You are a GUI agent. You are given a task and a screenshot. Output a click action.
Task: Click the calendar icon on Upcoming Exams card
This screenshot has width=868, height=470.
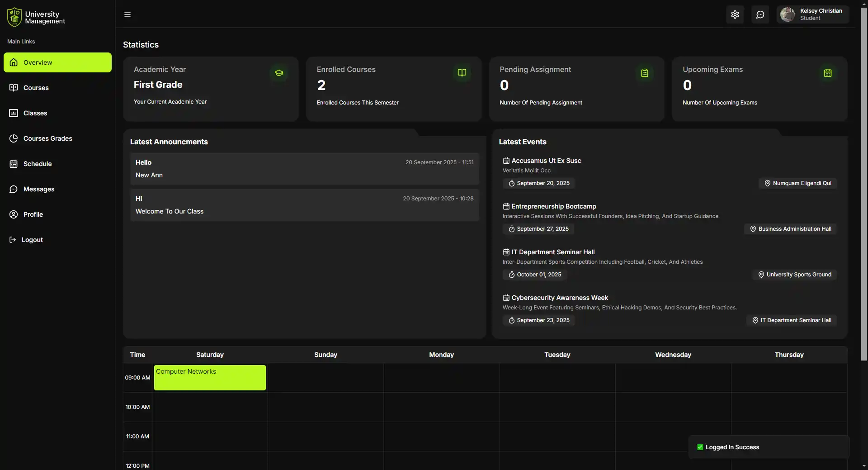828,73
